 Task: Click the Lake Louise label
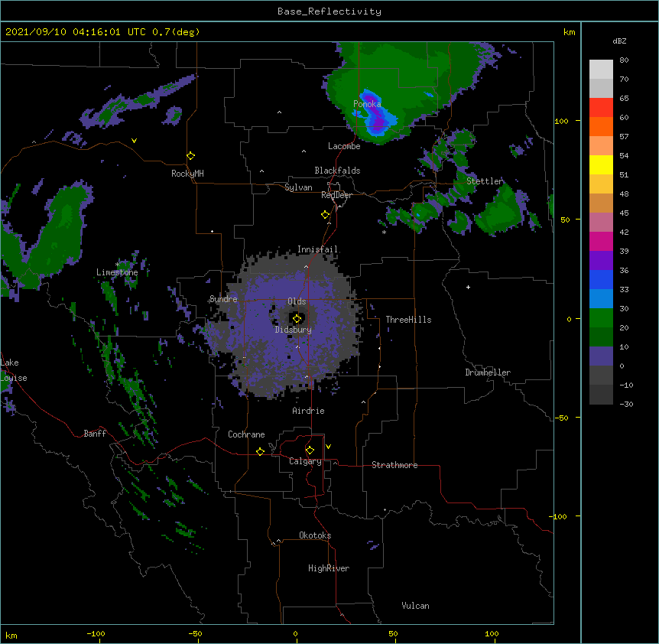14,370
